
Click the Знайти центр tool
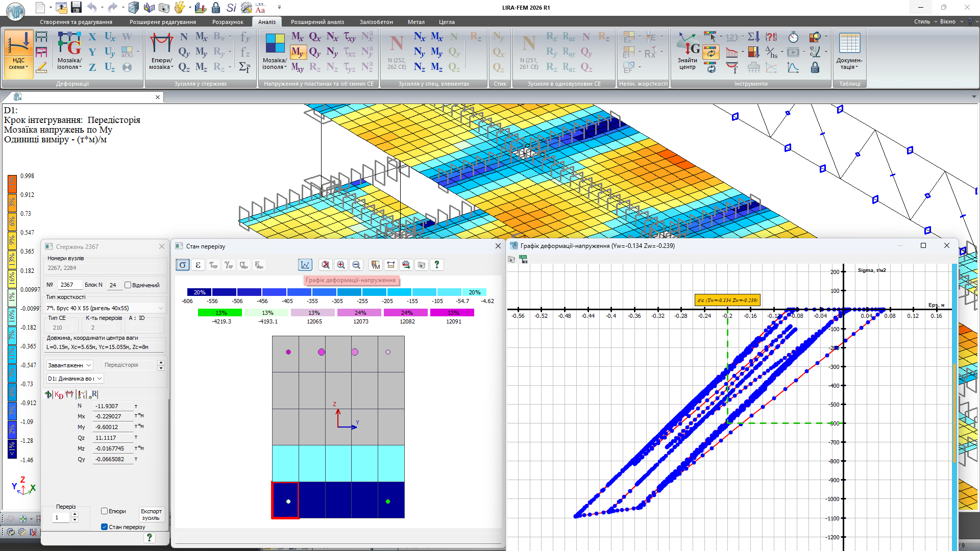688,51
